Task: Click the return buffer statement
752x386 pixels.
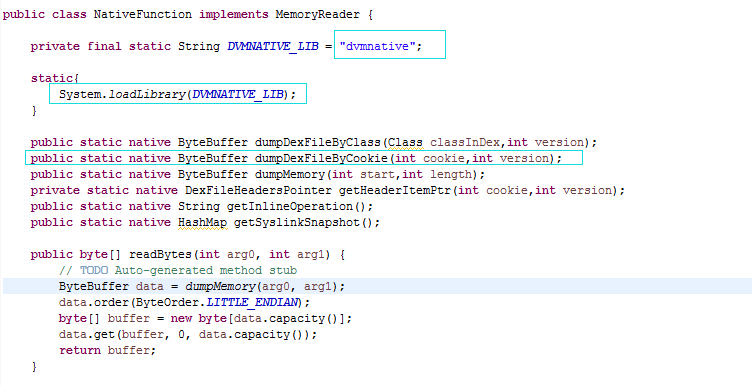Action: click(x=107, y=351)
